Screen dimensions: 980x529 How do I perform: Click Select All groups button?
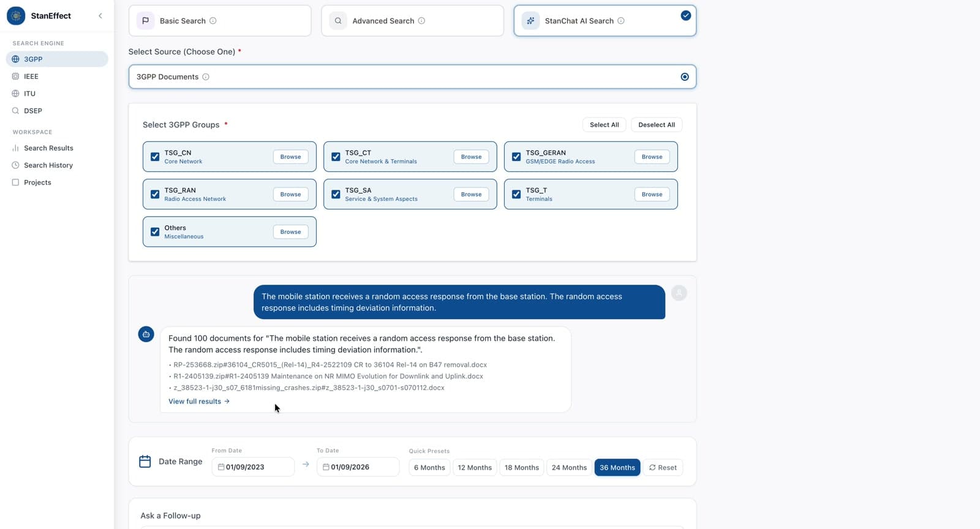604,125
